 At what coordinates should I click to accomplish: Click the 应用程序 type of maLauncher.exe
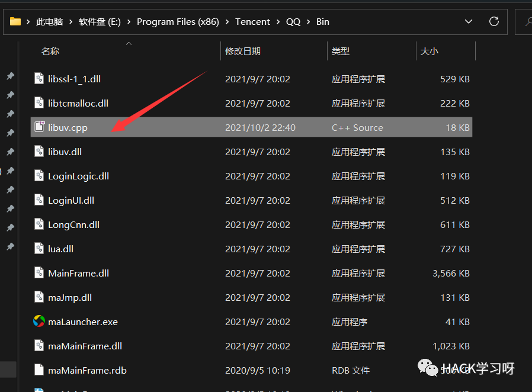(x=350, y=322)
